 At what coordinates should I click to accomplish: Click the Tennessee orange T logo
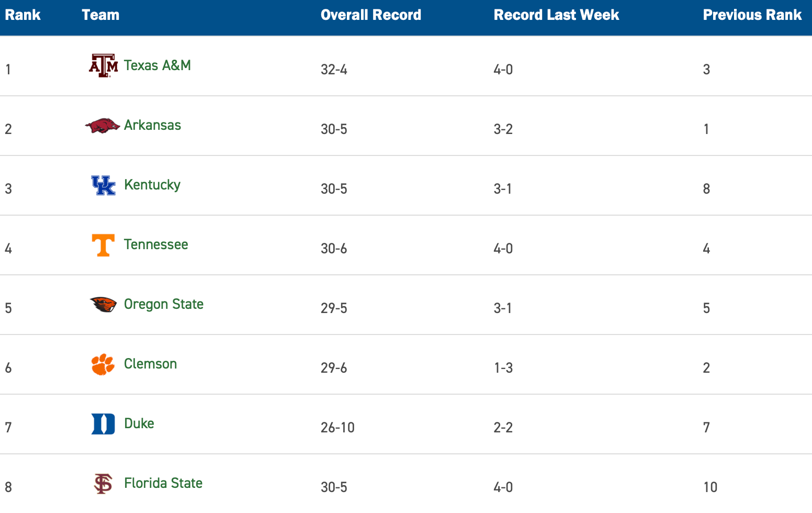[x=103, y=245]
